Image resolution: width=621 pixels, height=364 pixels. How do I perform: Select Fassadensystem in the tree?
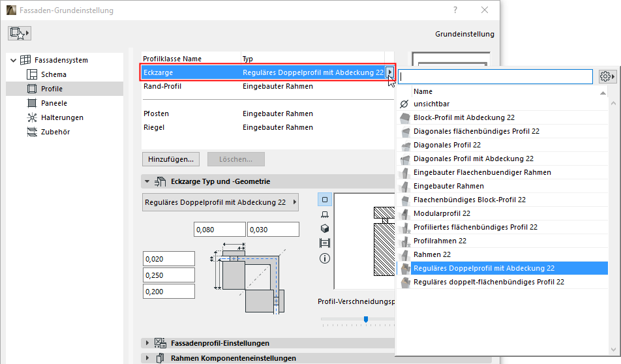61,60
